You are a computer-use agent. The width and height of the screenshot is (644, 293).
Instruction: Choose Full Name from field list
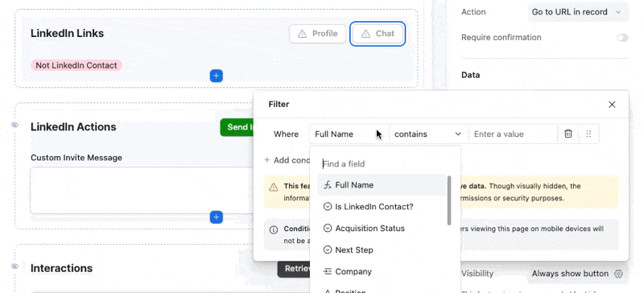coord(382,185)
